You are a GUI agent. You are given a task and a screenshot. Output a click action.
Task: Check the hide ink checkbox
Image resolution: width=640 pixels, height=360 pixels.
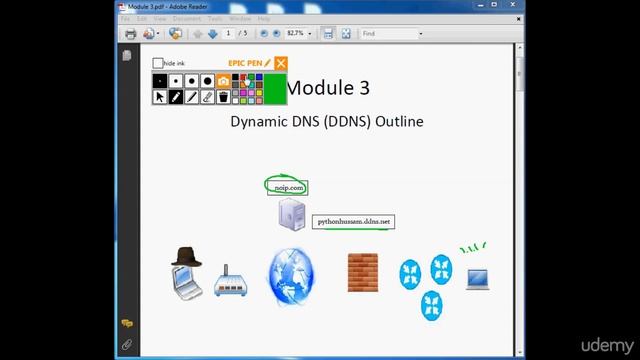pos(158,63)
